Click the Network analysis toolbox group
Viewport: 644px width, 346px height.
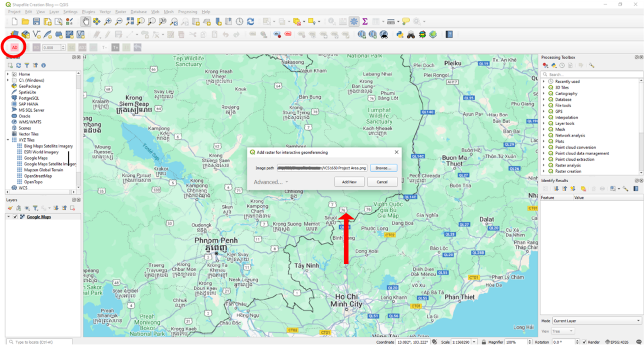click(x=570, y=136)
